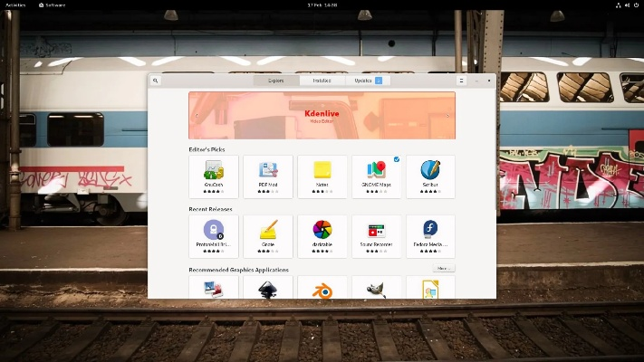
Task: Select the Scribus application tile
Action: point(430,176)
